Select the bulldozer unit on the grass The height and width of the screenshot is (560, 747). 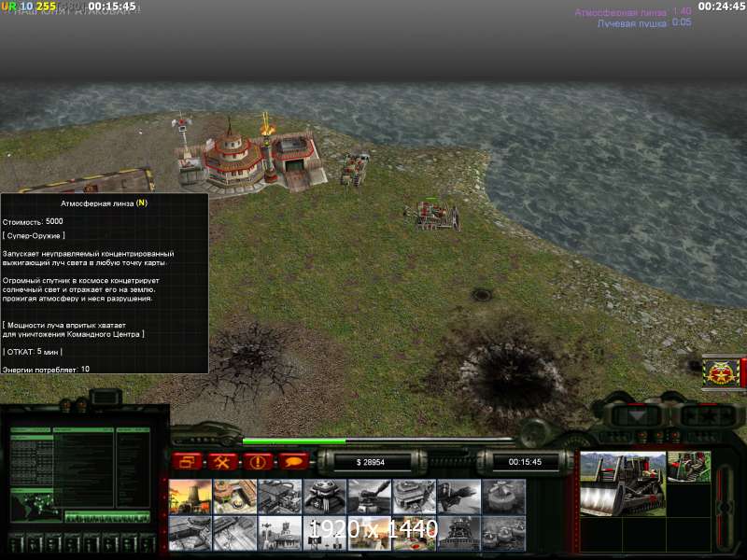434,216
